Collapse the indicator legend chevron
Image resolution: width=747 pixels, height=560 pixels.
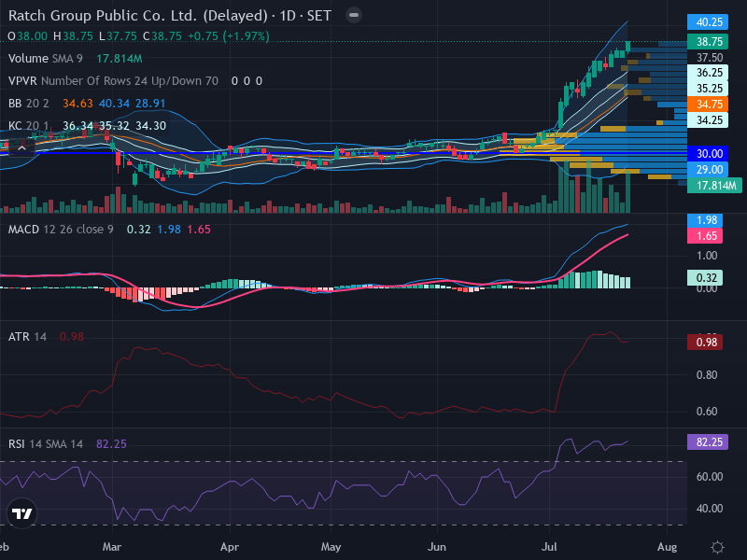click(x=21, y=148)
